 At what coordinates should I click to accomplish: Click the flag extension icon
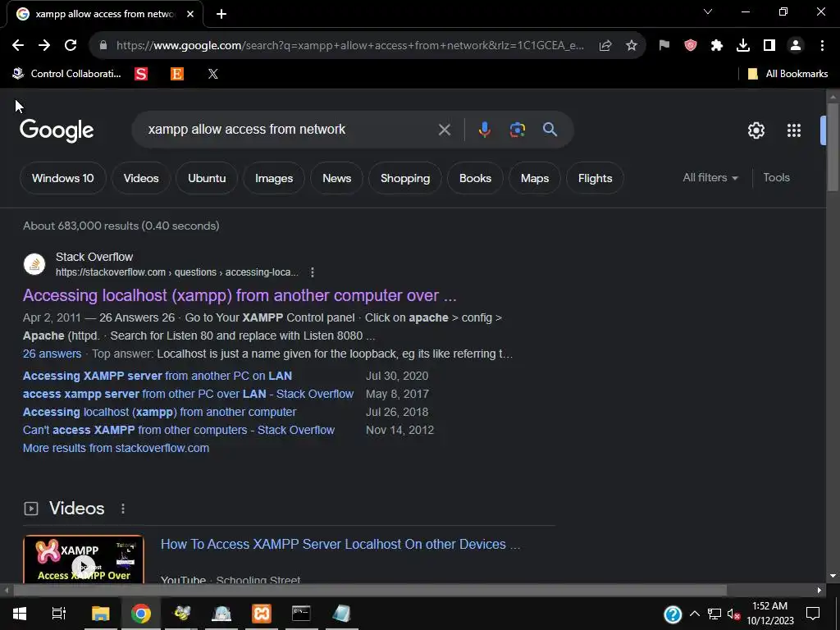(664, 46)
